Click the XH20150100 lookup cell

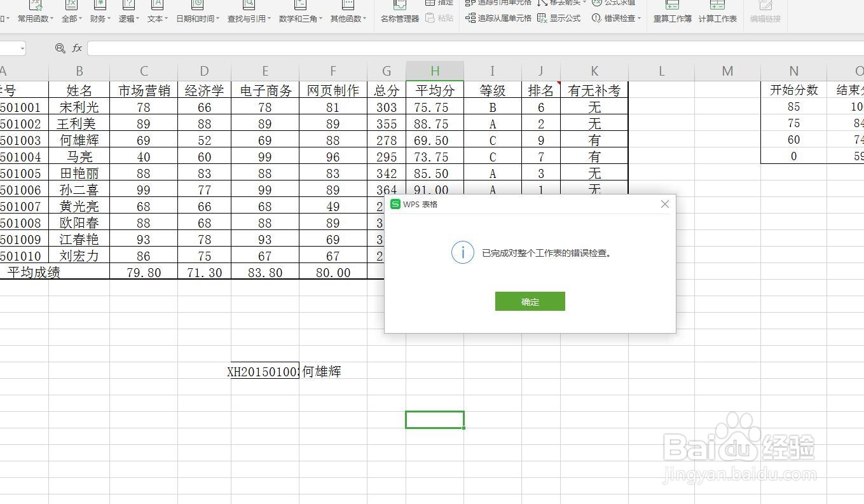[x=265, y=372]
